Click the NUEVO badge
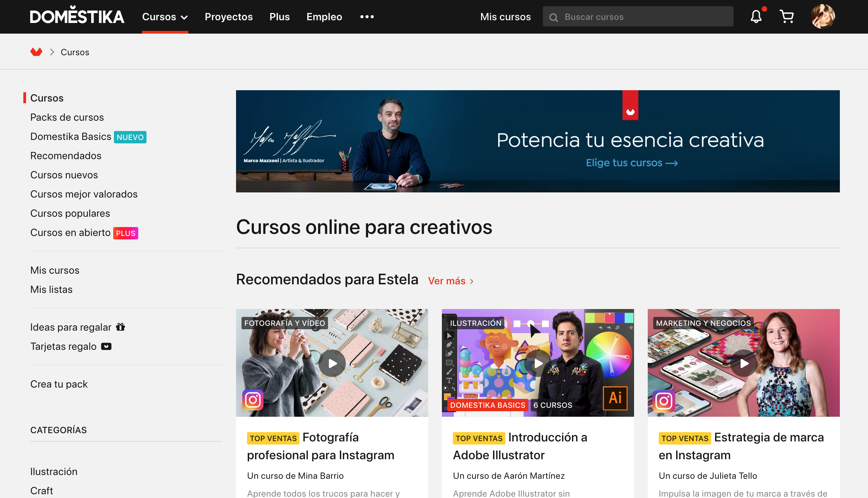 [x=130, y=137]
